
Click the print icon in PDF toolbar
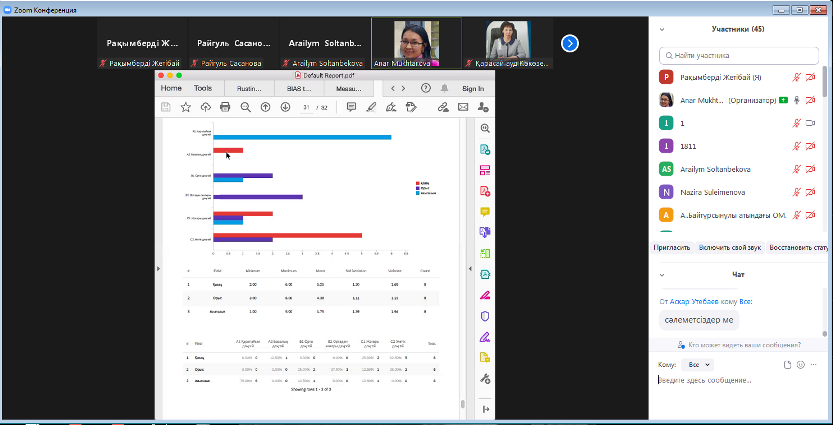(226, 107)
